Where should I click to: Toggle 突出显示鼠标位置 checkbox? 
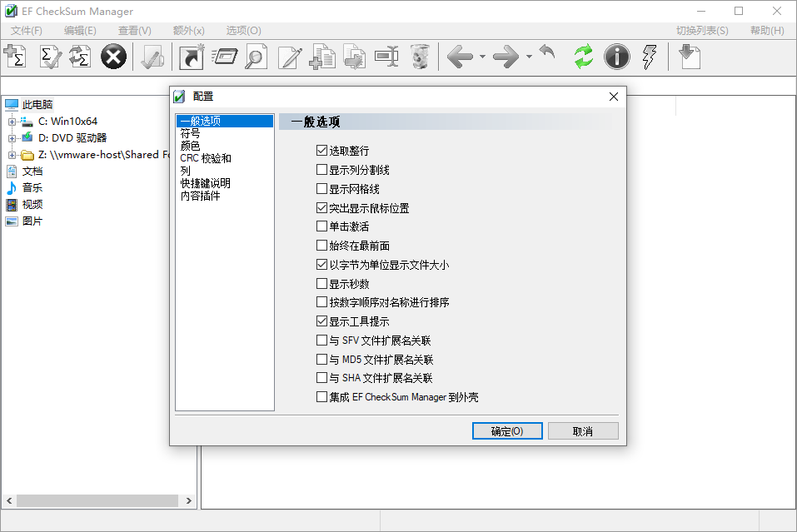tap(321, 208)
